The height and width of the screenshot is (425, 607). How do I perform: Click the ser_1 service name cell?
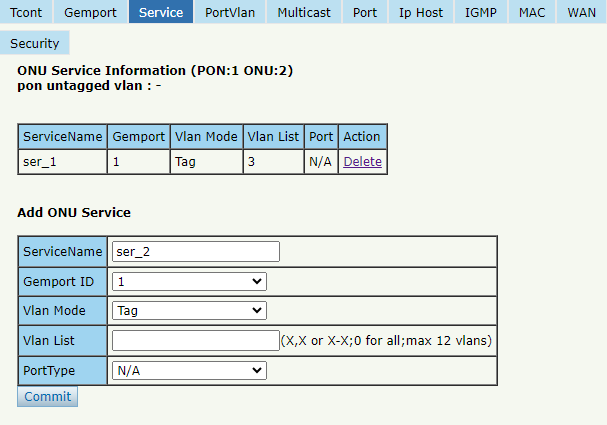point(62,162)
